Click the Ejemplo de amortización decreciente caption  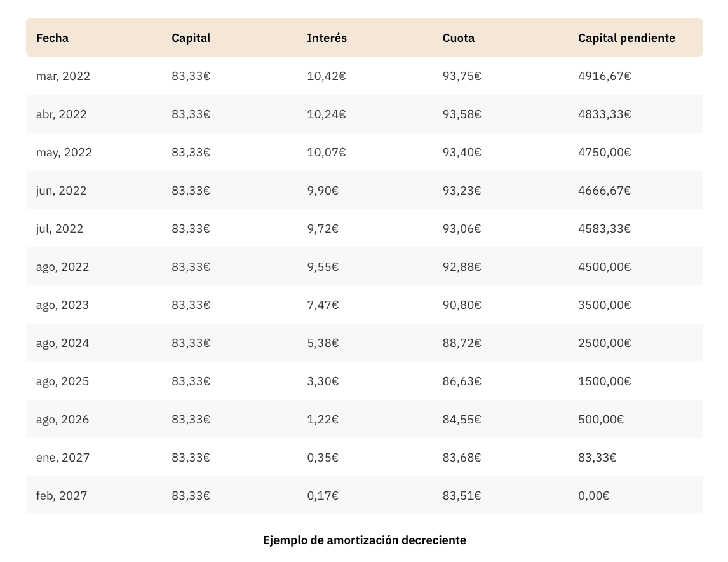[x=364, y=540]
